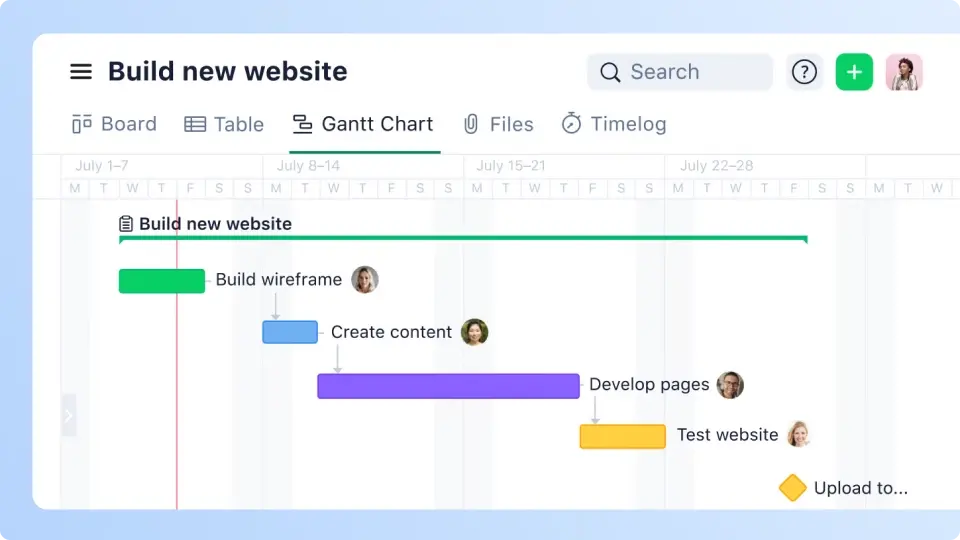The image size is (960, 540).
Task: Open the Table view tab
Action: [x=225, y=124]
